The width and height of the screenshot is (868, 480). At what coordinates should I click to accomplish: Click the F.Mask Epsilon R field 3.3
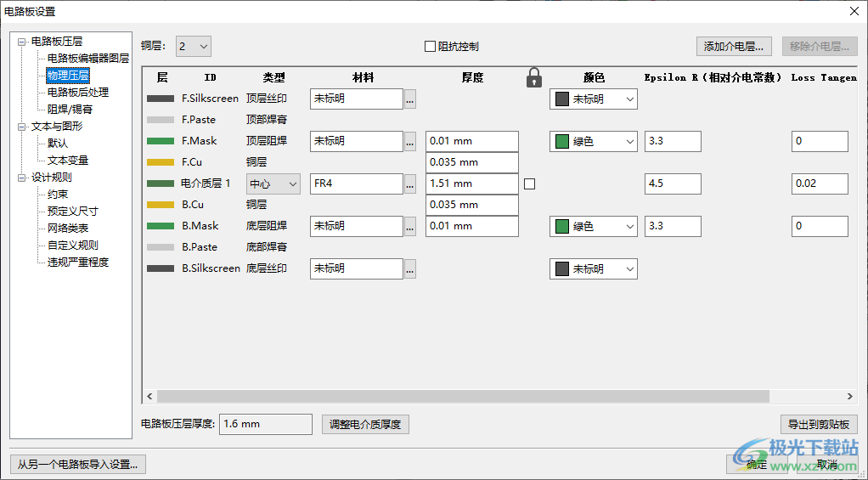(x=673, y=142)
